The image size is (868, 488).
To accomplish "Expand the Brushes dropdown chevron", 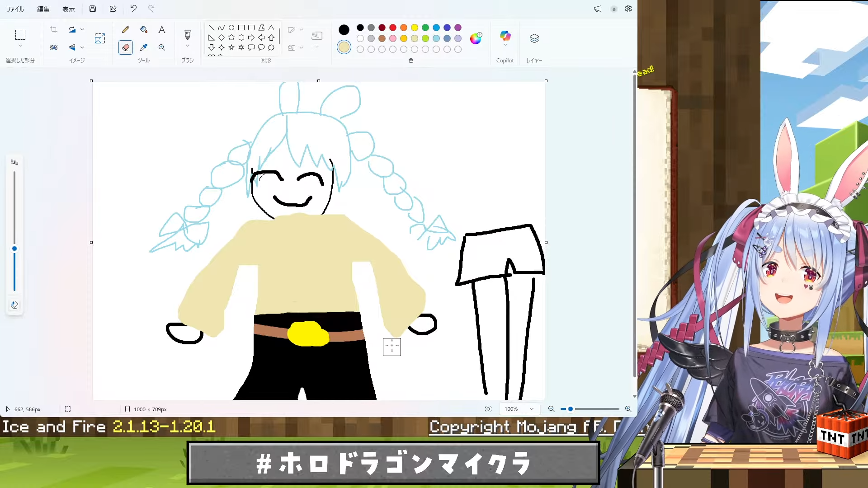I will [188, 46].
